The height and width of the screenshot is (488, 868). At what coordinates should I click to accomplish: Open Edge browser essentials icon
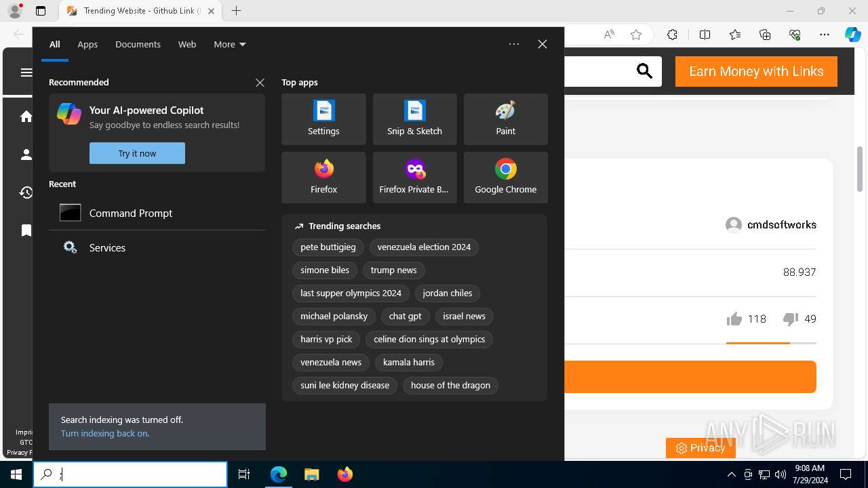(x=795, y=35)
